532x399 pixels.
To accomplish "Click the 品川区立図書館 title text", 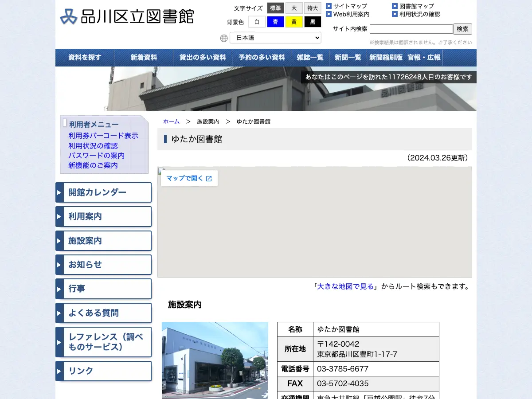I will [137, 16].
